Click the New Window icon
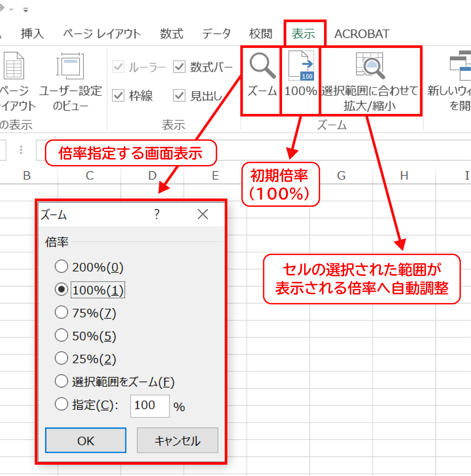Image resolution: width=471 pixels, height=476 pixels. coord(460,66)
